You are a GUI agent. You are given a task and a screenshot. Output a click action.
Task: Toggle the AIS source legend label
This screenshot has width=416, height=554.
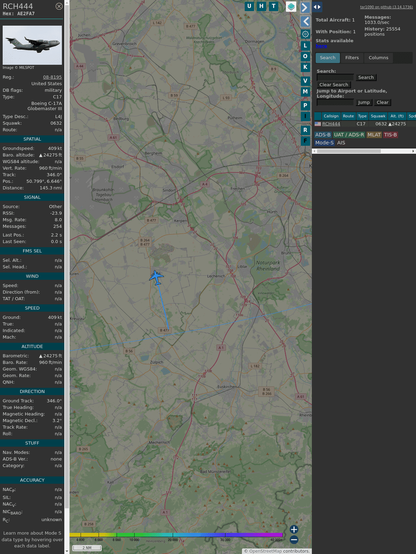click(x=341, y=143)
